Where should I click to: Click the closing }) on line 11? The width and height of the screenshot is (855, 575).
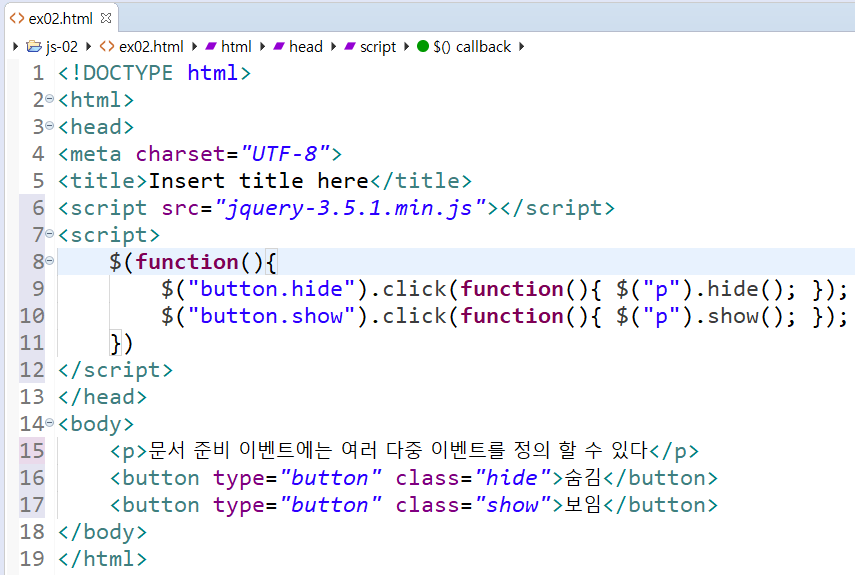(121, 343)
